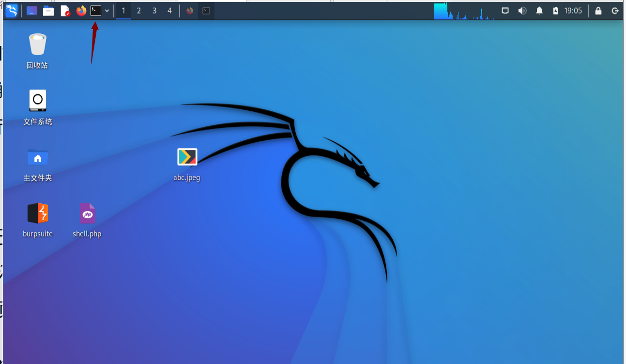Image resolution: width=626 pixels, height=364 pixels.
Task: Switch to workspace 1
Action: (x=123, y=11)
